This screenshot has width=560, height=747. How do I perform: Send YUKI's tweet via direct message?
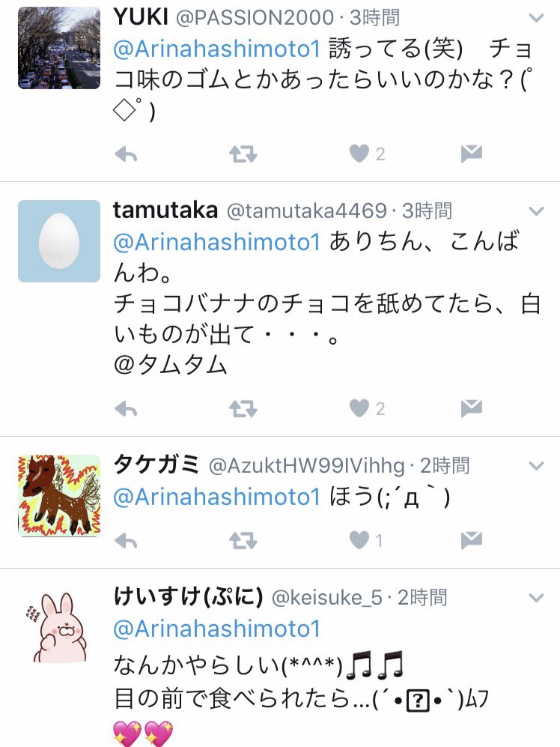pos(472,154)
